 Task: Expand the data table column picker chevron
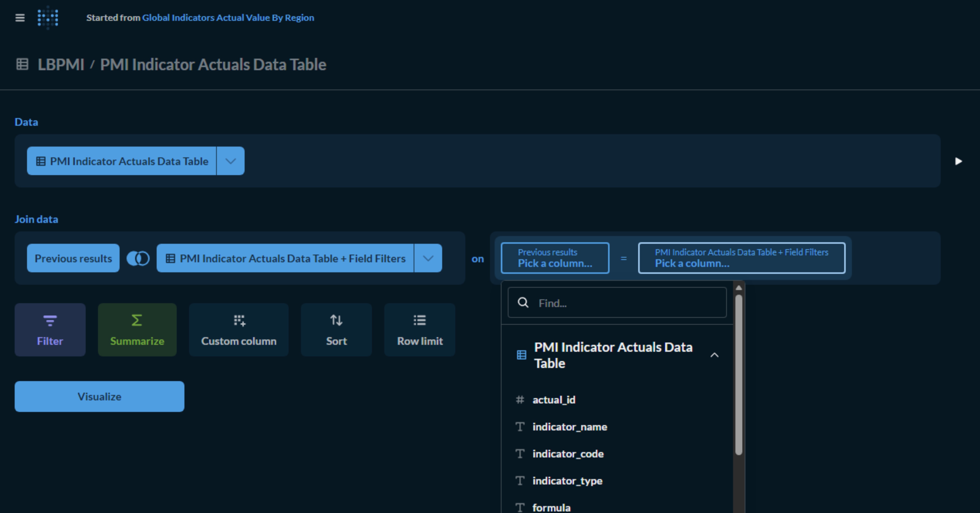[231, 161]
